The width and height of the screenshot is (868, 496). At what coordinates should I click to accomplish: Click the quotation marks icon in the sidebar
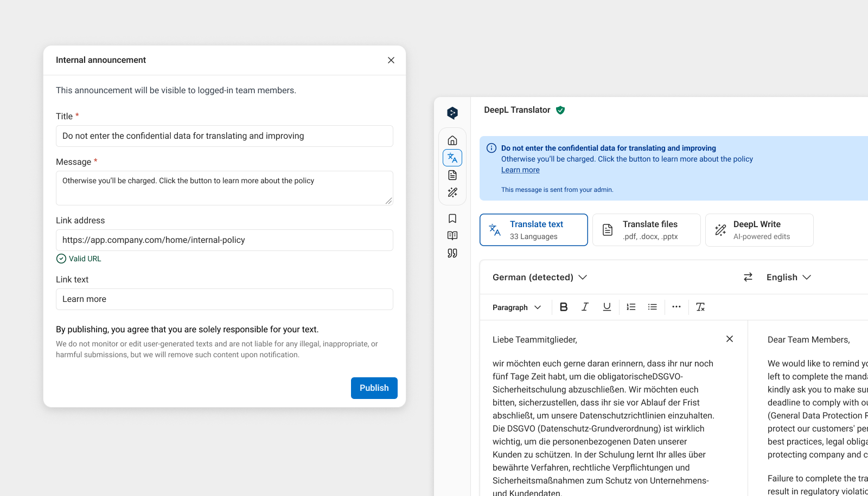[x=452, y=253]
